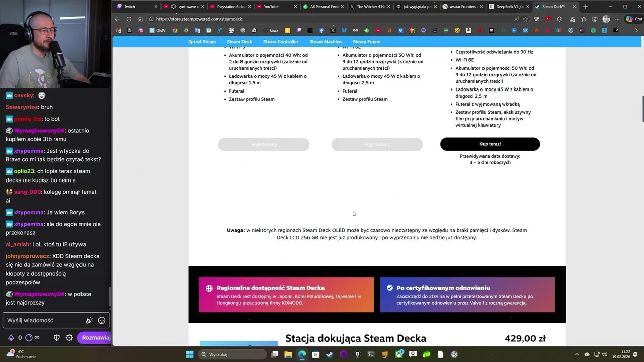Screen dimensions: 644x362
Task: Open the Windows Start menu
Action: (x=190, y=354)
